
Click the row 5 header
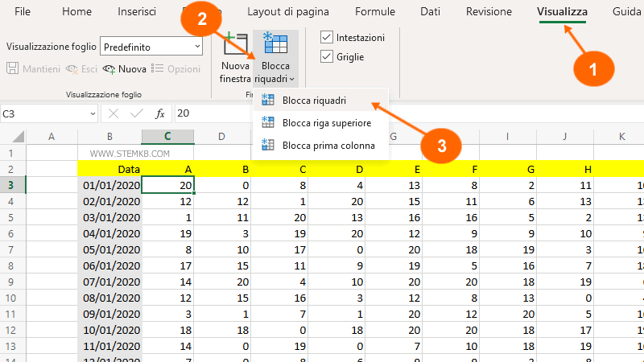[12, 217]
